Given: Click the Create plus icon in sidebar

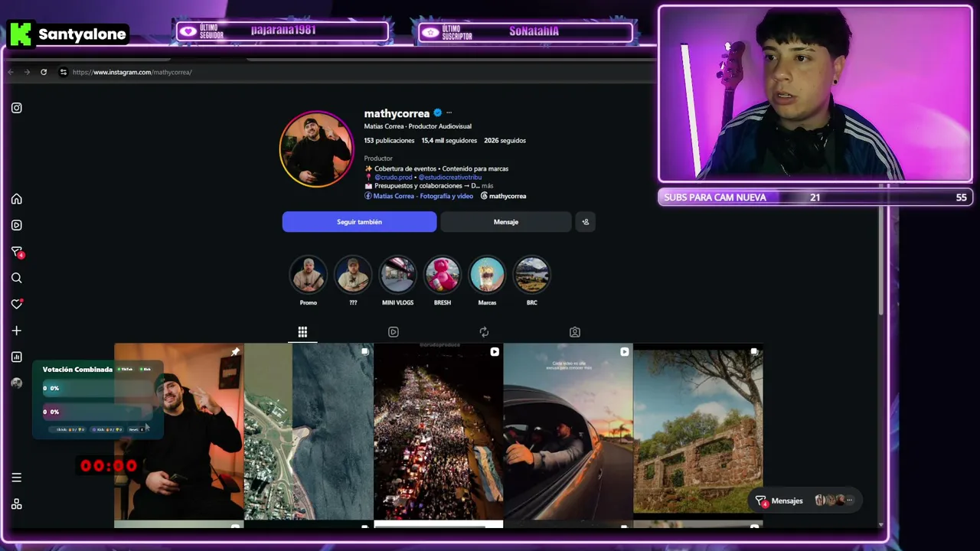Looking at the screenshot, I should pyautogui.click(x=17, y=331).
